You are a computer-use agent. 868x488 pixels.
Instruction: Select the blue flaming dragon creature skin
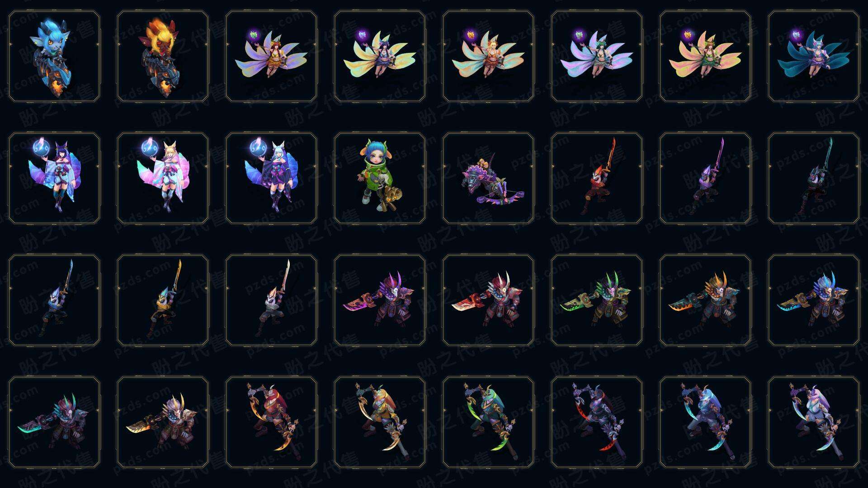click(x=54, y=56)
